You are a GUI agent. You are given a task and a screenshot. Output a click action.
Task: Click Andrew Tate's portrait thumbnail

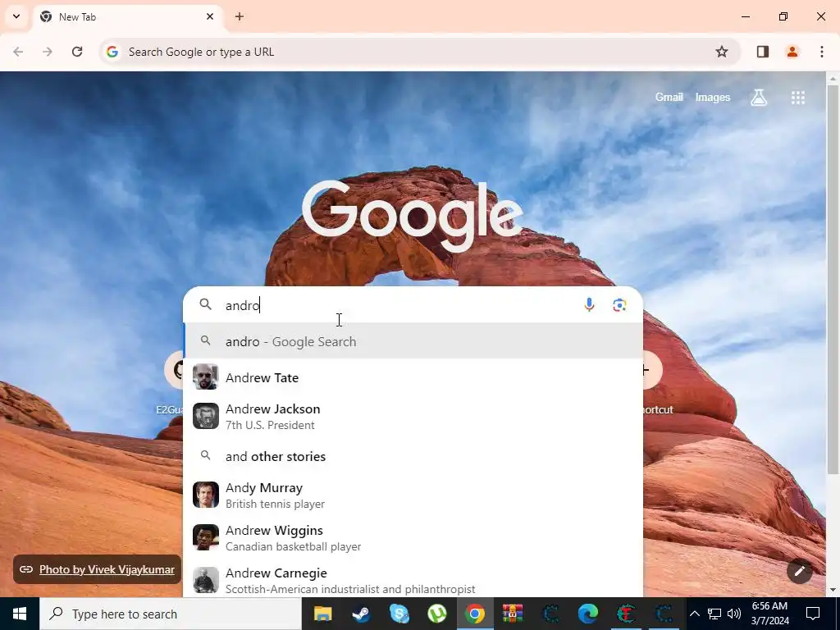(x=206, y=377)
